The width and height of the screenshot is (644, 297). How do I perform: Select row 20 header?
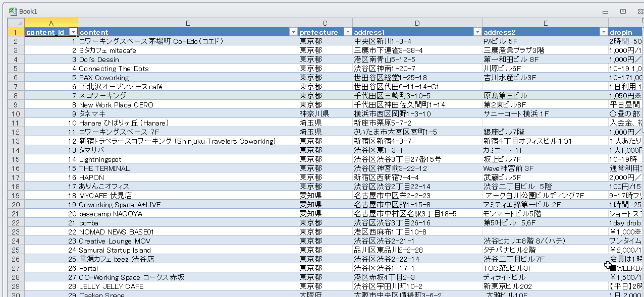click(16, 204)
